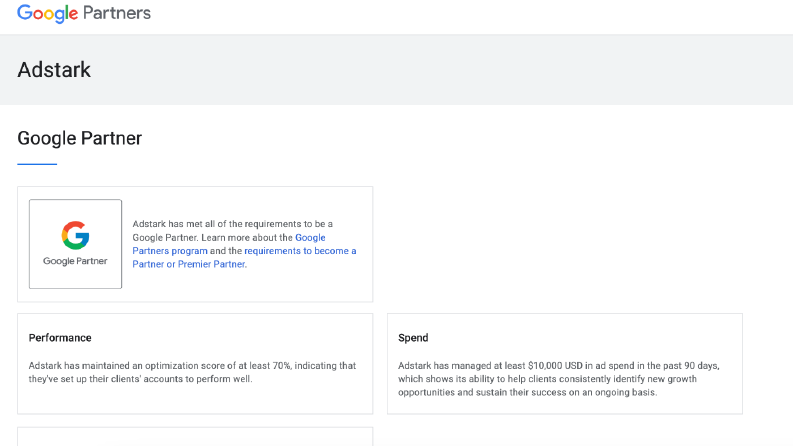The image size is (793, 446).
Task: Click the Google Partner section heading
Action: 79,138
